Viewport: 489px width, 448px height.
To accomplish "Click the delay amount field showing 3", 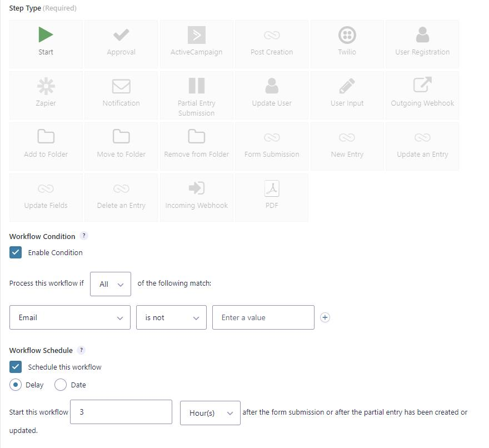I will coord(121,412).
